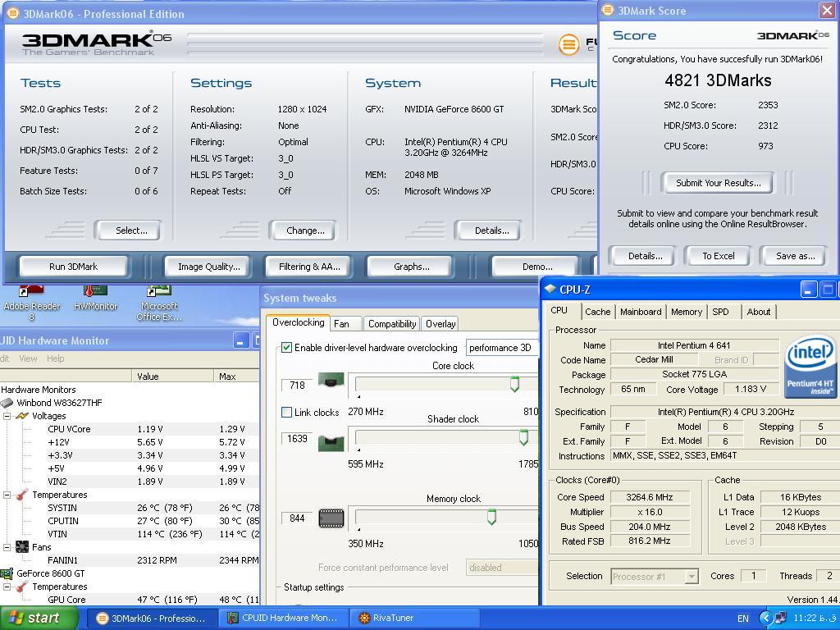Click the shader clock chip icon
The height and width of the screenshot is (630, 840).
331,443
